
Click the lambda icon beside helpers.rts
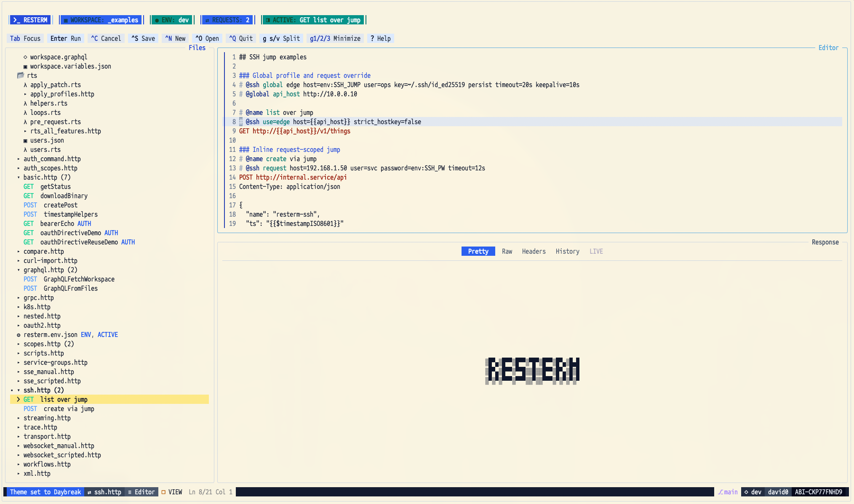tap(25, 103)
